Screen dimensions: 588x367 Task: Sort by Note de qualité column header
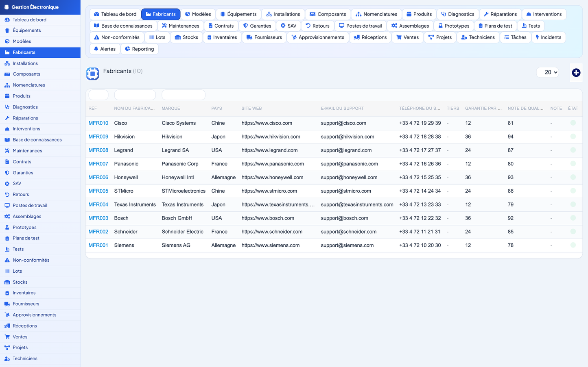[x=525, y=109]
